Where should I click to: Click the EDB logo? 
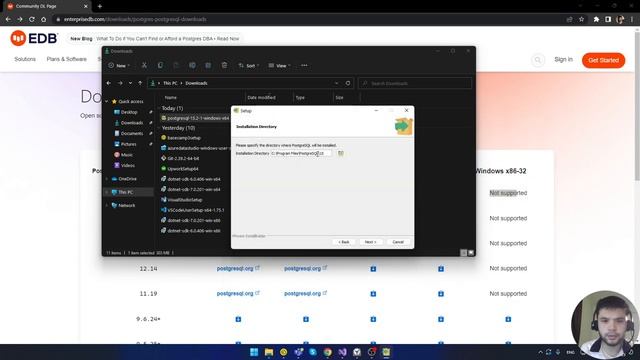(x=34, y=38)
